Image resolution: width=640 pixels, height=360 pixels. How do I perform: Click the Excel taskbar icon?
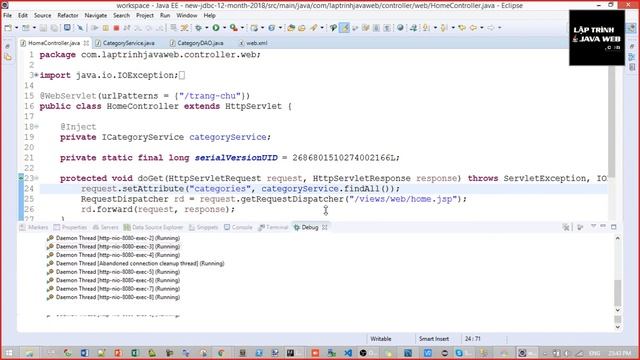click(x=135, y=353)
